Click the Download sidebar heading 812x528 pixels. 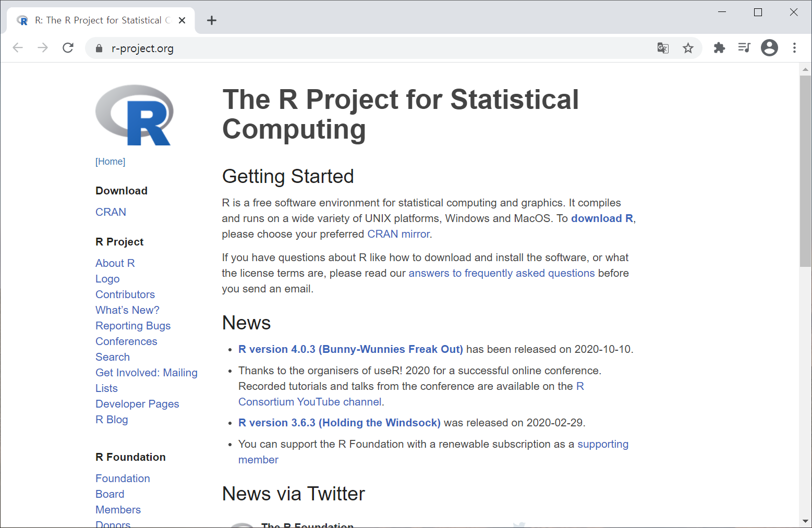tap(122, 191)
